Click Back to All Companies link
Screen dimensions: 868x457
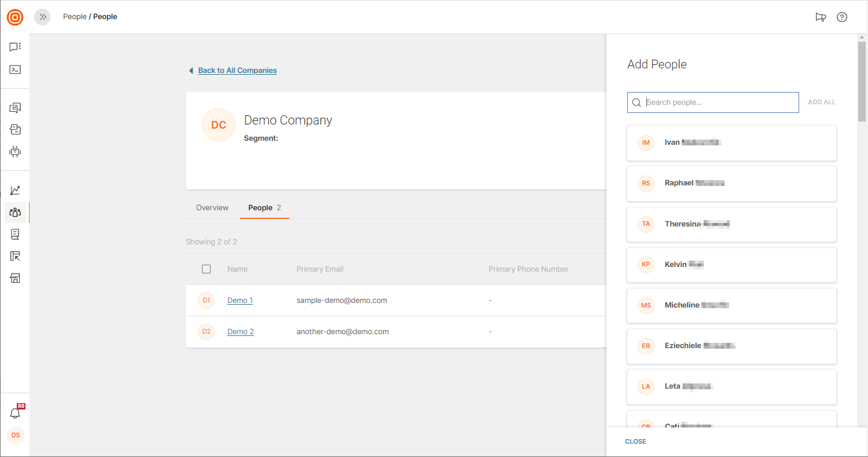(x=237, y=70)
